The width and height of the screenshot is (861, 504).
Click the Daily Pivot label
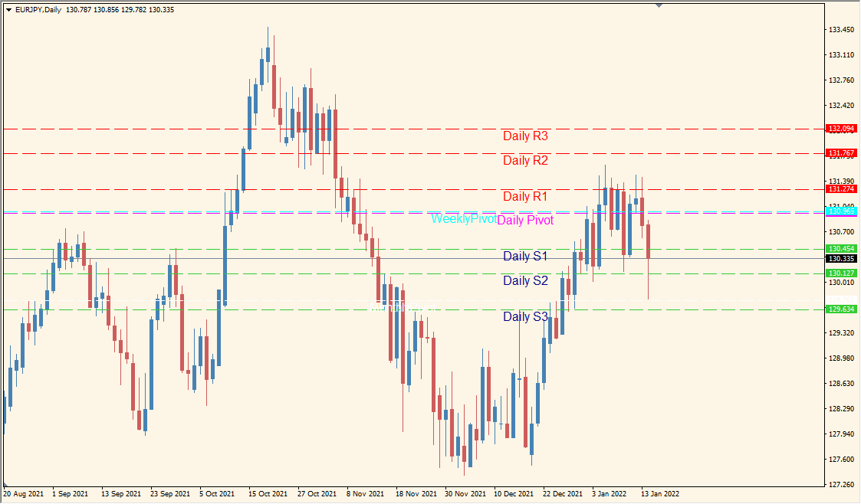(x=525, y=220)
